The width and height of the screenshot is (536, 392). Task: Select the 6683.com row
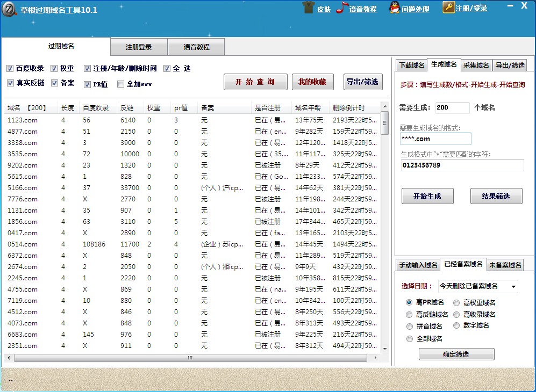(x=192, y=335)
